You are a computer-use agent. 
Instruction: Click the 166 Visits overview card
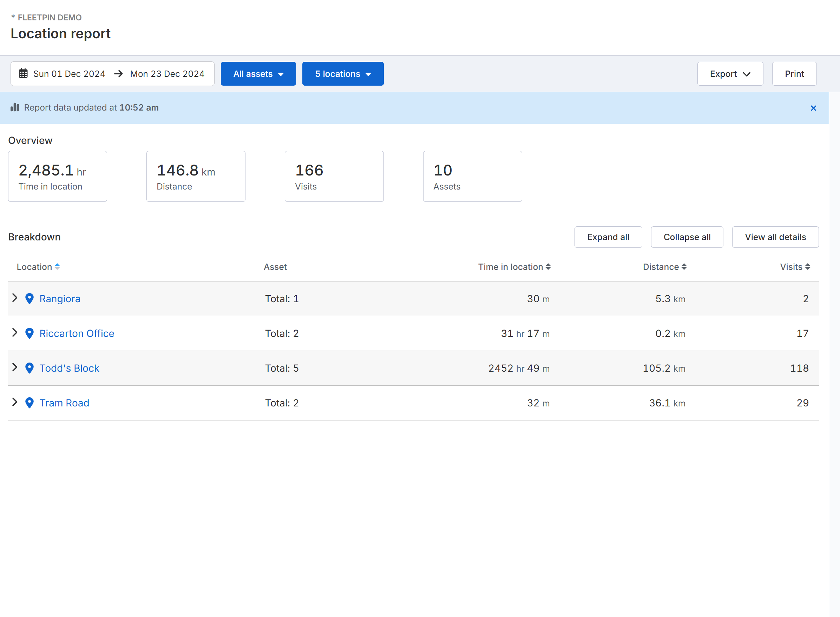click(x=334, y=176)
